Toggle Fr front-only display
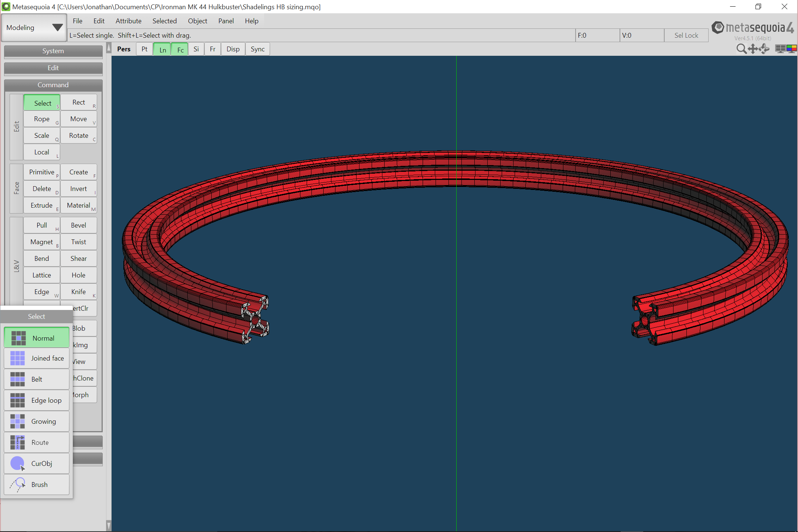The width and height of the screenshot is (798, 532). pyautogui.click(x=213, y=49)
